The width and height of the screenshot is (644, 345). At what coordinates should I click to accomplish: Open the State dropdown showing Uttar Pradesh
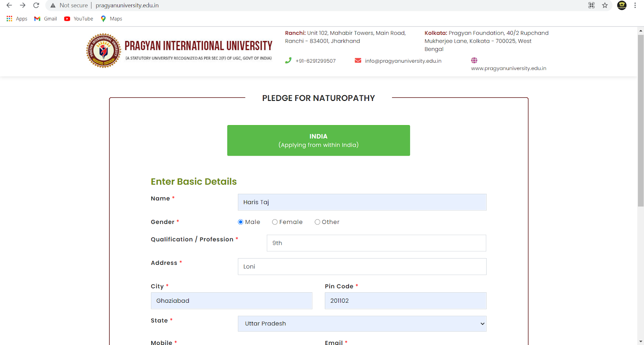point(362,324)
